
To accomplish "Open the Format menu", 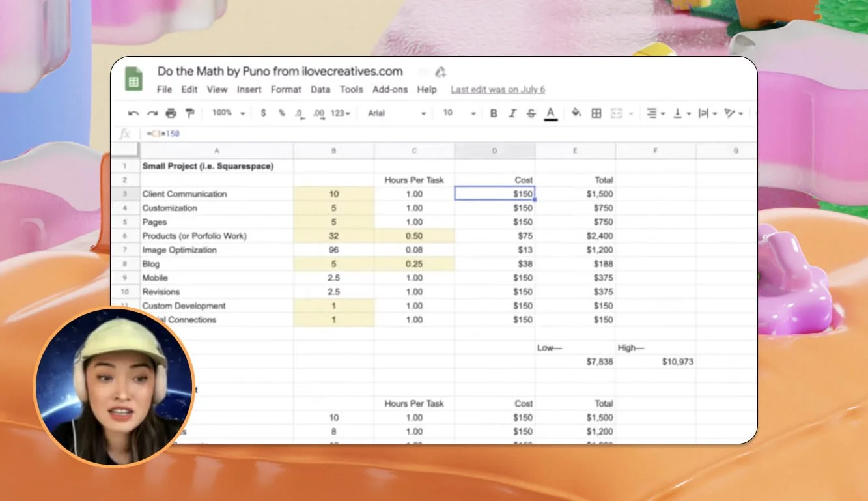I will 286,90.
